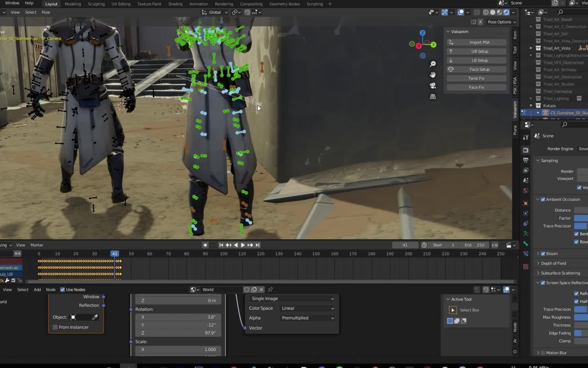The image size is (588, 368).
Task: Open the Bone properties tab icon
Action: [x=526, y=244]
